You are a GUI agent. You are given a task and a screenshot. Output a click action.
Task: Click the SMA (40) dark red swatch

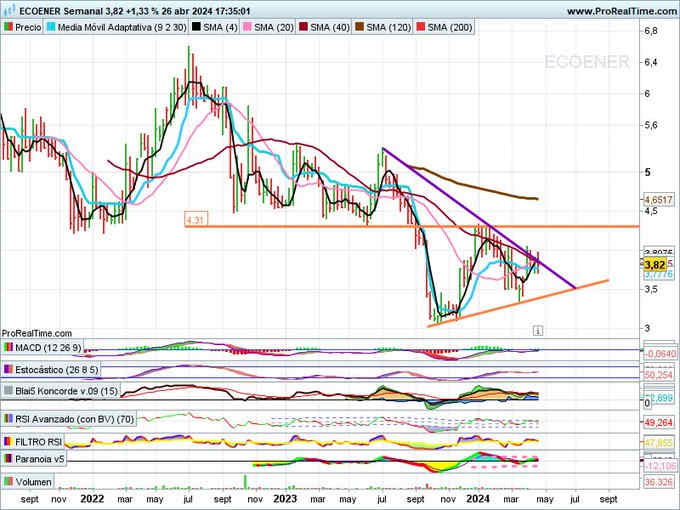[x=303, y=27]
